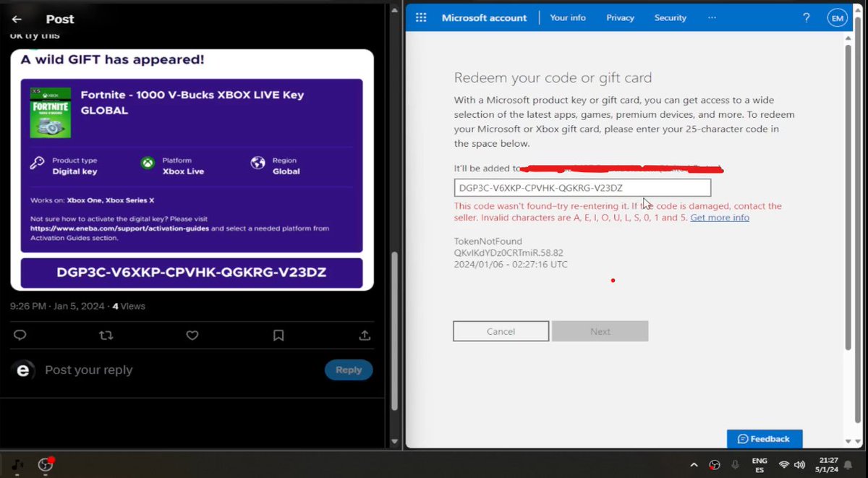Open the volume speaker tray icon

pos(801,465)
